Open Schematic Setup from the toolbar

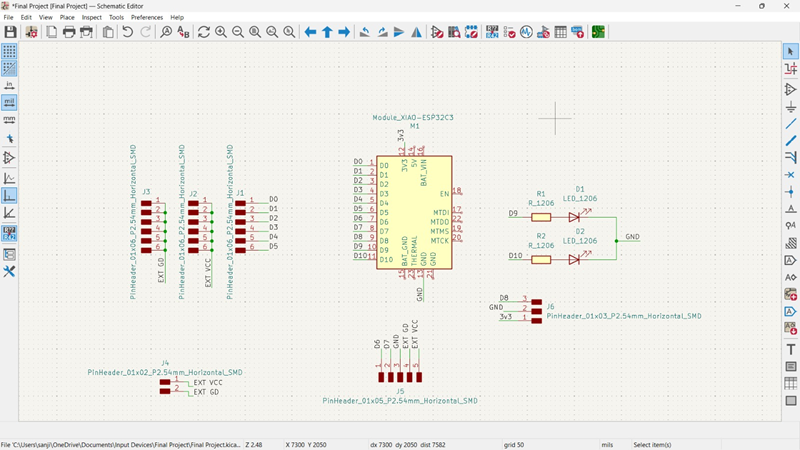click(x=32, y=32)
